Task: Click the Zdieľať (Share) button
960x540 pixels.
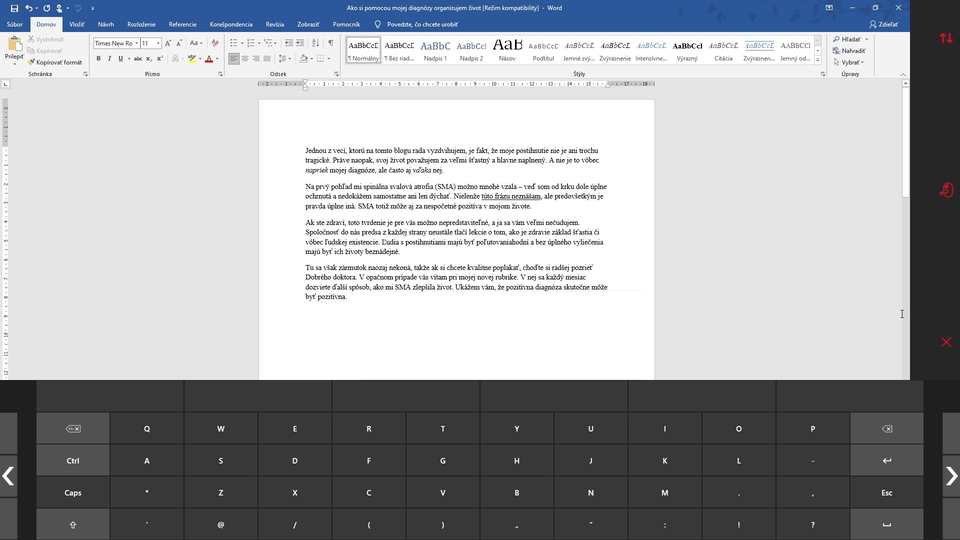Action: (883, 24)
